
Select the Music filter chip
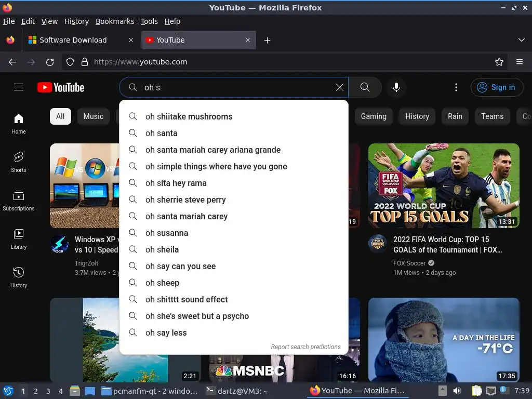[x=94, y=116]
